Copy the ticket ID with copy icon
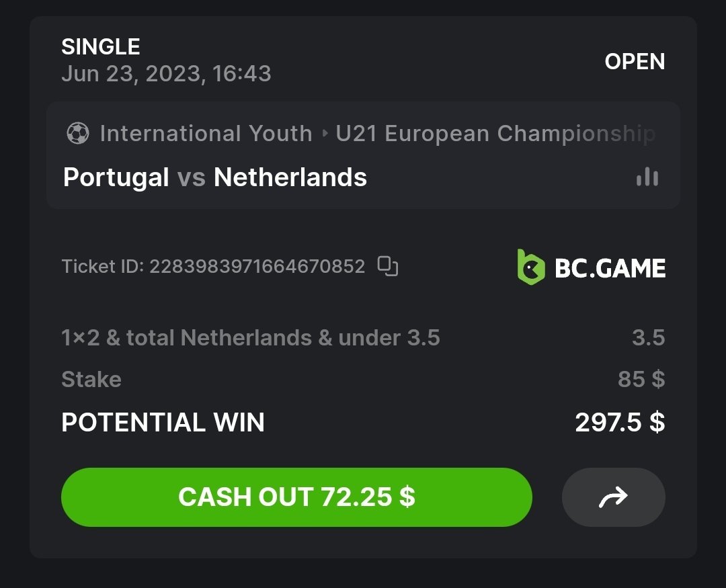This screenshot has height=588, width=726. point(388,266)
